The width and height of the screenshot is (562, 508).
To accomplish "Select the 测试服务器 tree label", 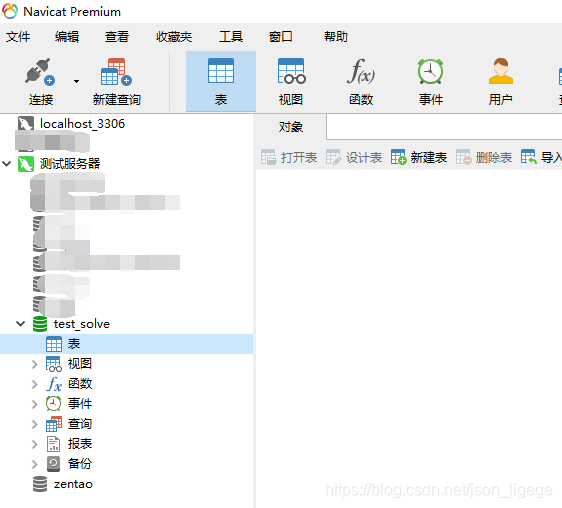I will 70,164.
